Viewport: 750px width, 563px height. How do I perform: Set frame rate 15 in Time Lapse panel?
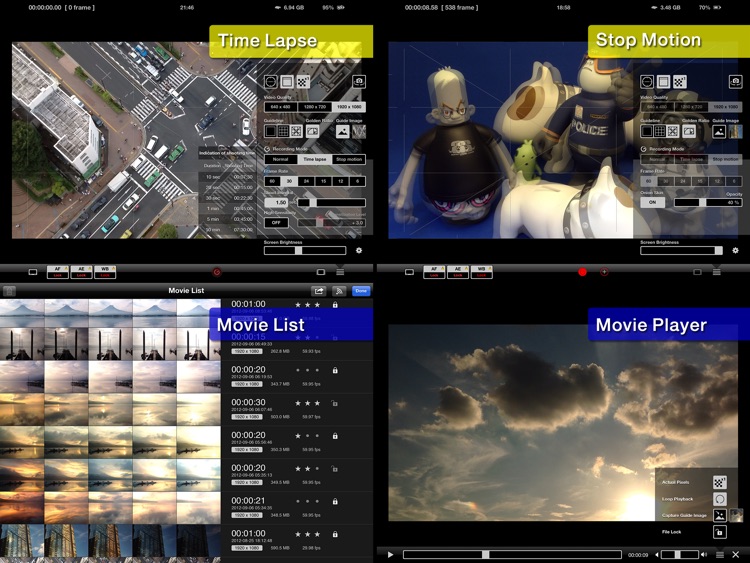[x=323, y=181]
